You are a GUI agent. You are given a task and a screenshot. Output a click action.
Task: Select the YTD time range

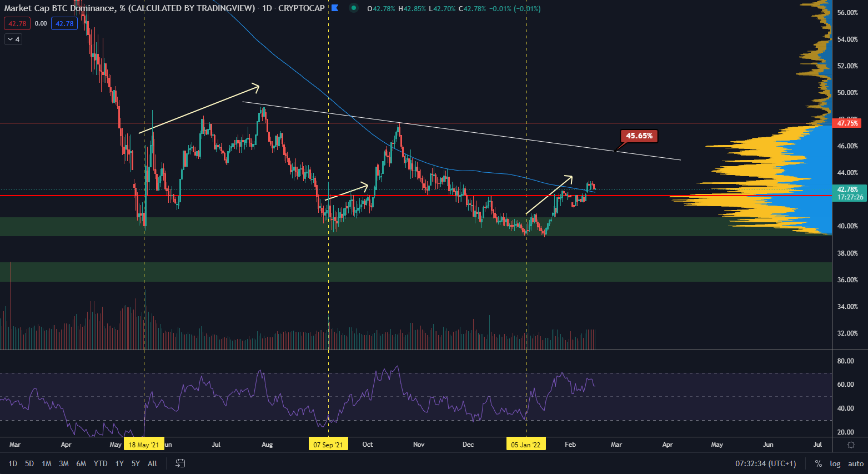[x=101, y=463]
